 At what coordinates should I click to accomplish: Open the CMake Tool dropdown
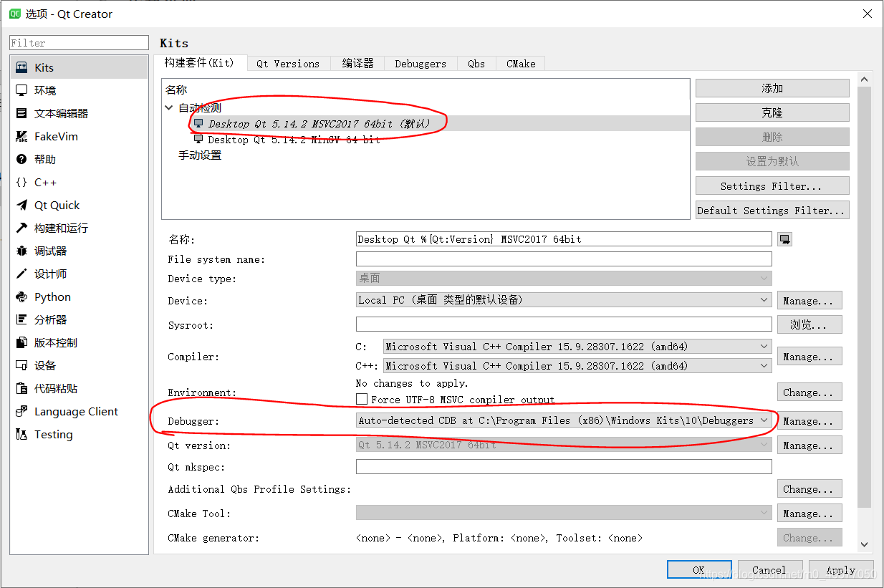pos(564,513)
